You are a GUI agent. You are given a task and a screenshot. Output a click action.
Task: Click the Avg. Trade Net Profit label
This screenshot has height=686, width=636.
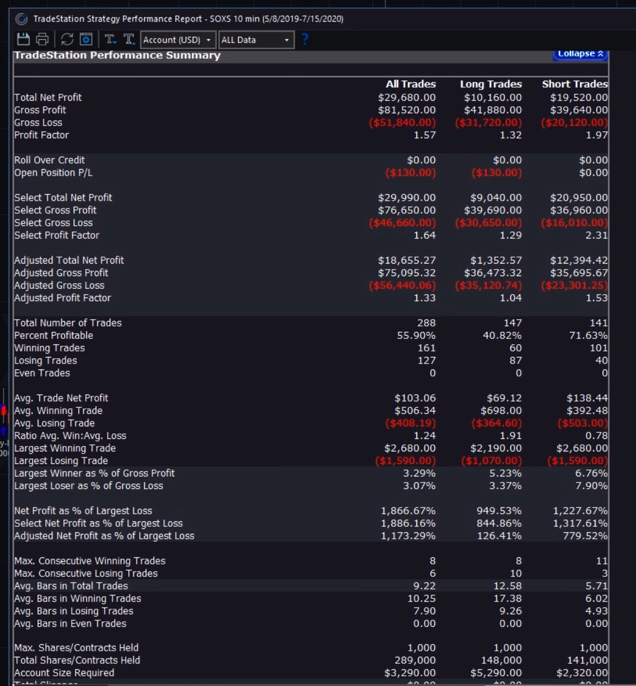(61, 398)
